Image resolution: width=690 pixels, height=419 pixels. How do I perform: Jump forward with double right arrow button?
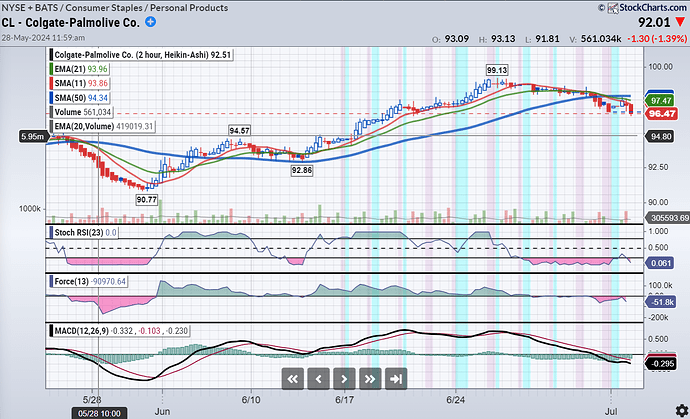(370, 379)
